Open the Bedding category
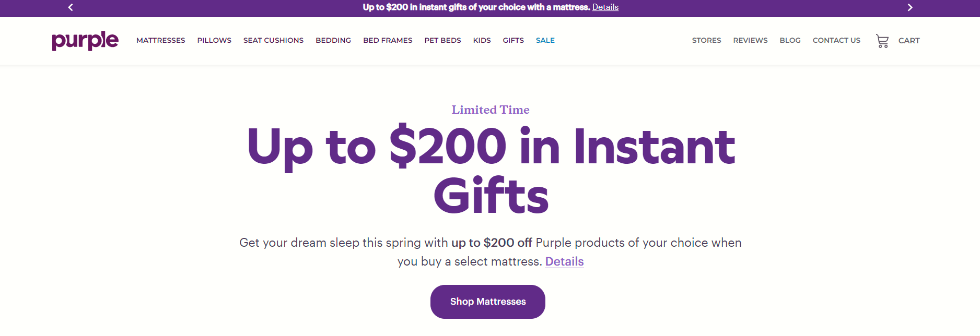 pos(333,40)
